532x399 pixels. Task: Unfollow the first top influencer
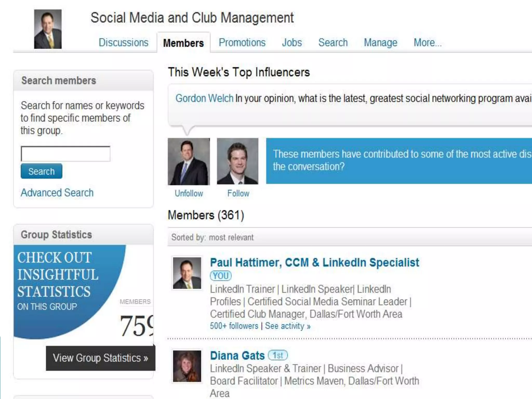[189, 194]
